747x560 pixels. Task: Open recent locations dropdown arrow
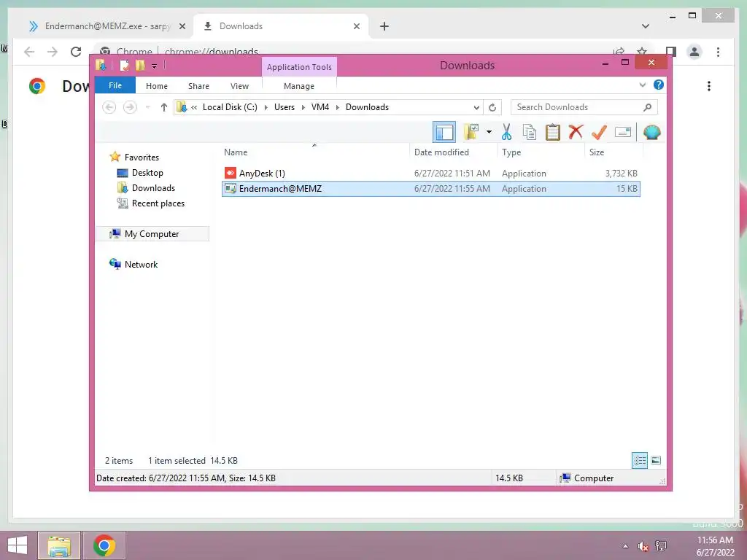[147, 107]
